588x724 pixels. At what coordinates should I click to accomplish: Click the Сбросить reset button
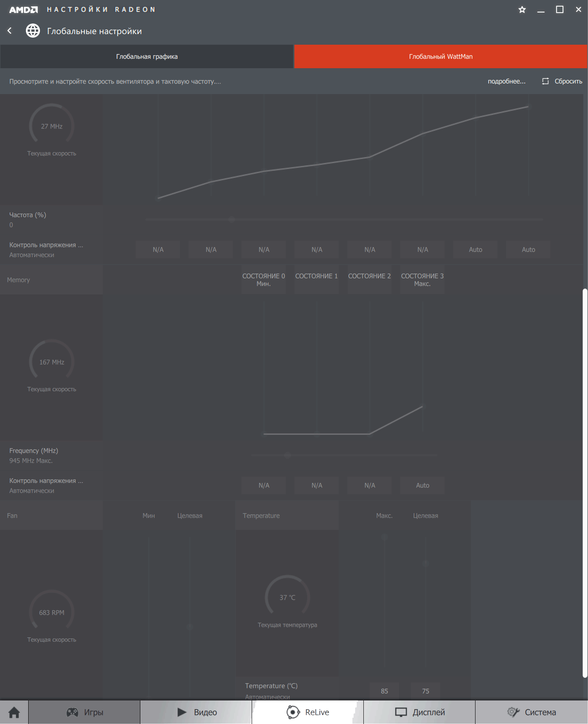point(562,81)
